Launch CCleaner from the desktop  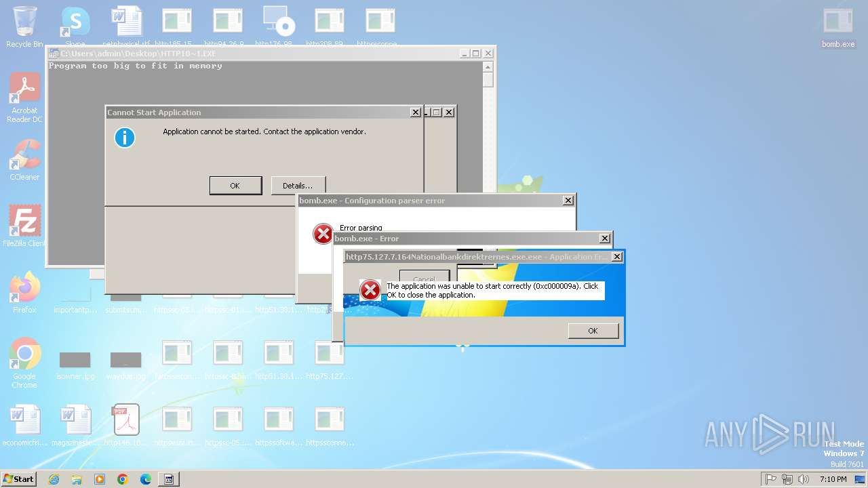24,160
